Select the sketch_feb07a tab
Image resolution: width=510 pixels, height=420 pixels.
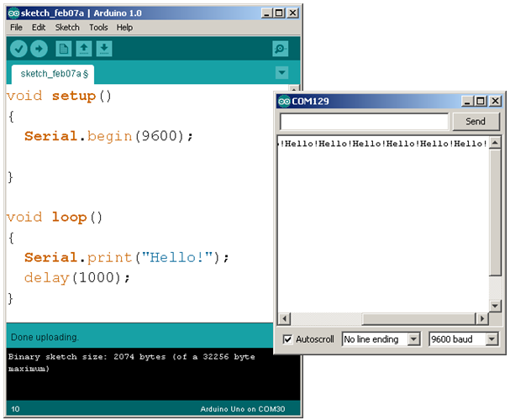click(53, 74)
